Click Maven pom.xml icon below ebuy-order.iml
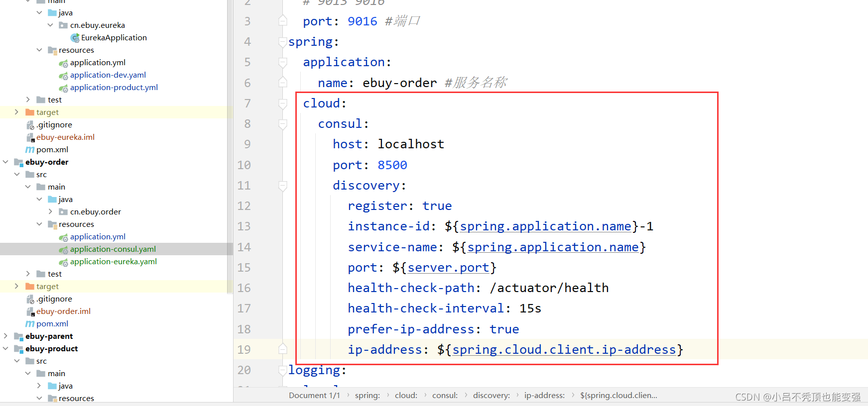The height and width of the screenshot is (406, 868). pos(30,324)
